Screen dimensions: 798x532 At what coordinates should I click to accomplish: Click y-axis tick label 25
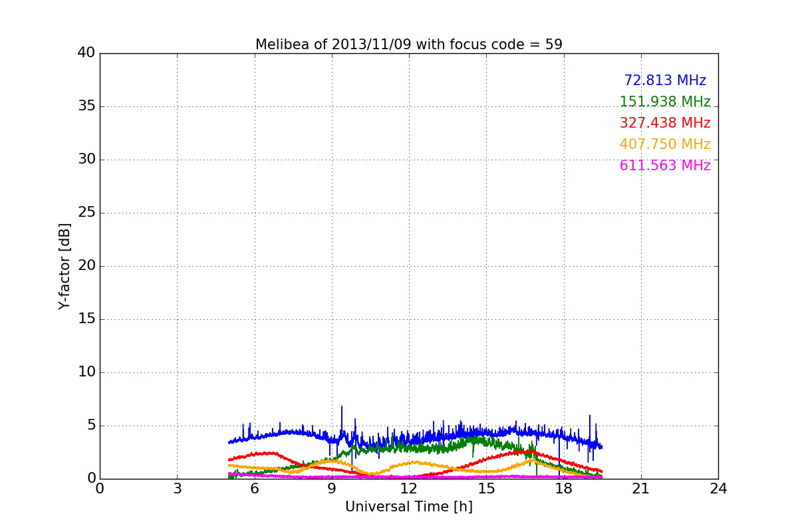coord(86,213)
